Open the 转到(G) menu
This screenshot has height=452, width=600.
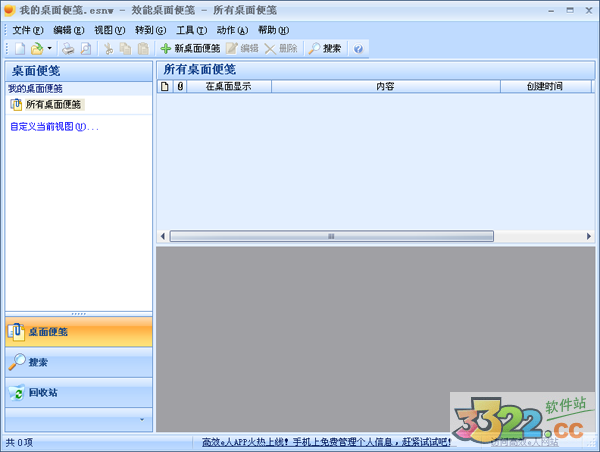tap(150, 30)
